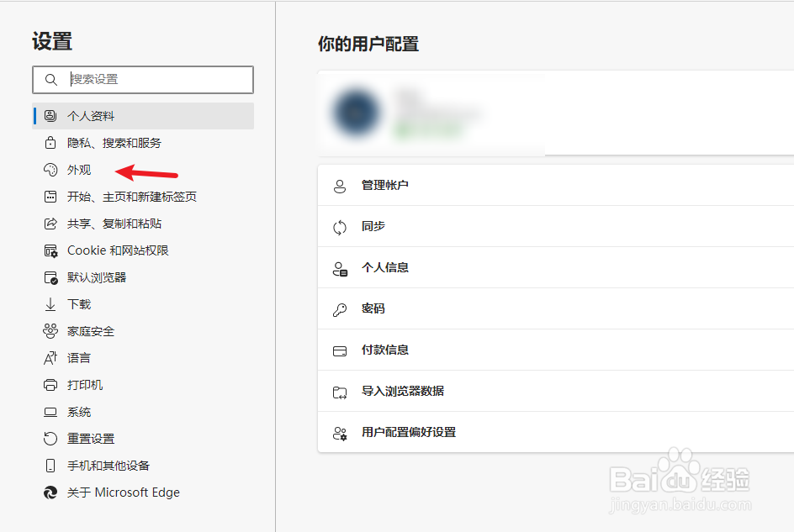Click the printer icon beside 打印机
This screenshot has height=532, width=794.
point(50,385)
